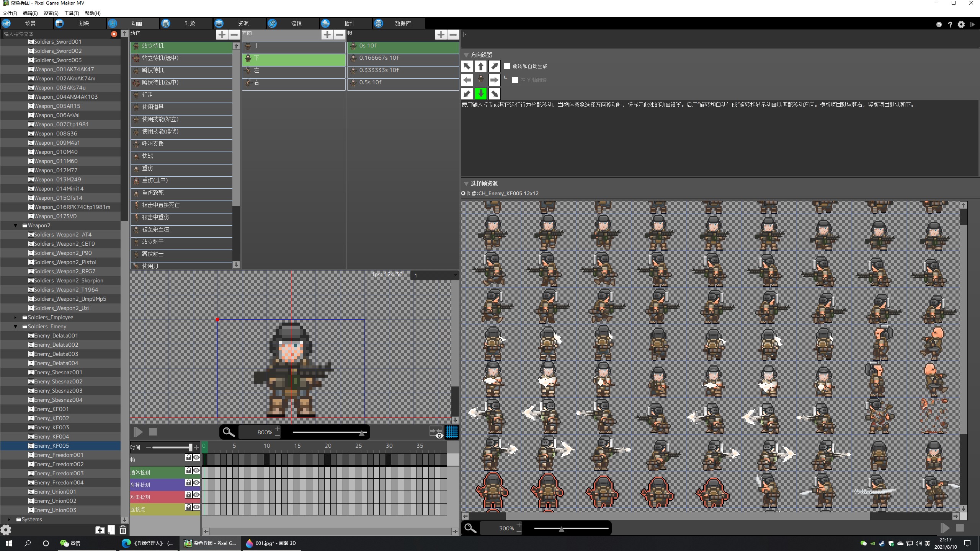Screen dimensions: 980x551
Task: Toggle visibility eye for 帧 track
Action: click(196, 457)
